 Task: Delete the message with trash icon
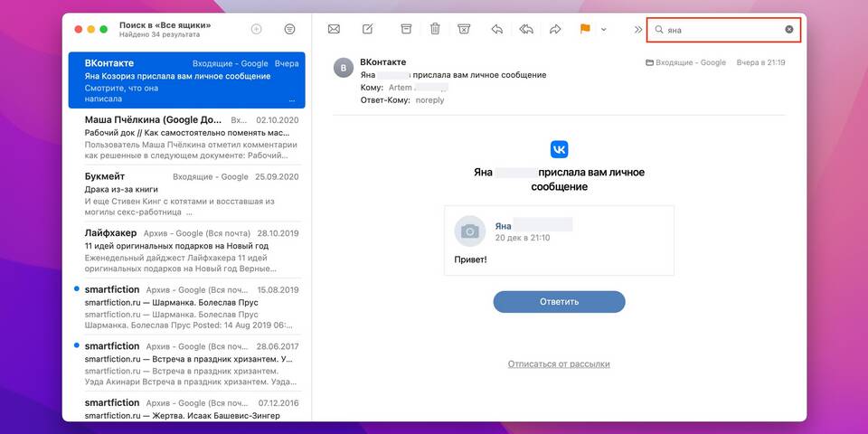[435, 29]
